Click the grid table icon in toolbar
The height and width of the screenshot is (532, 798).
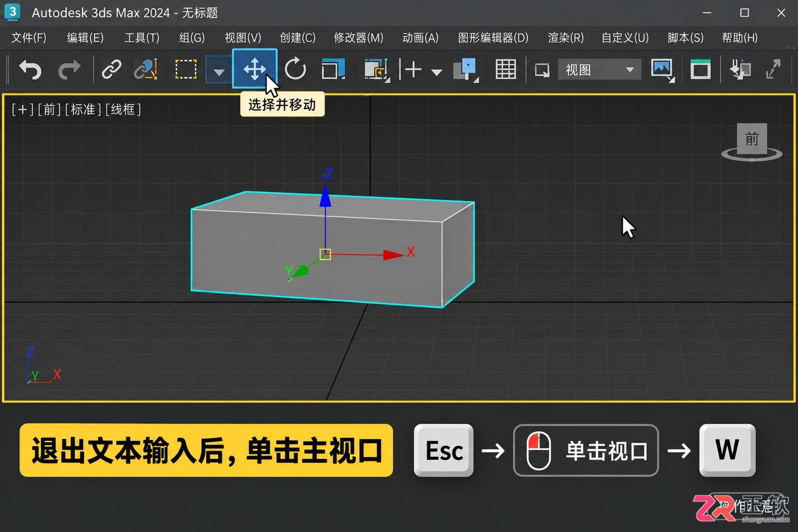coord(505,70)
